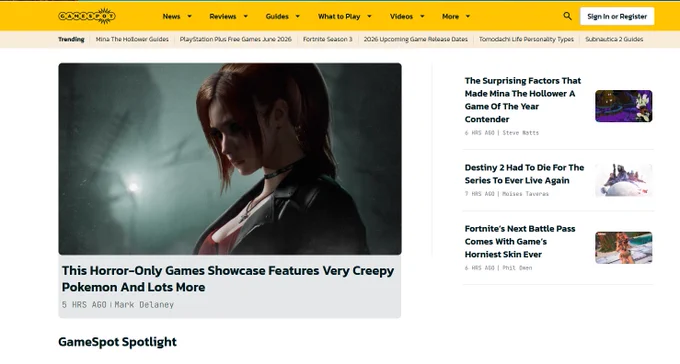Open the Fortnite Battle Pass article thumbnail
The image size is (680, 364).
coord(624,247)
